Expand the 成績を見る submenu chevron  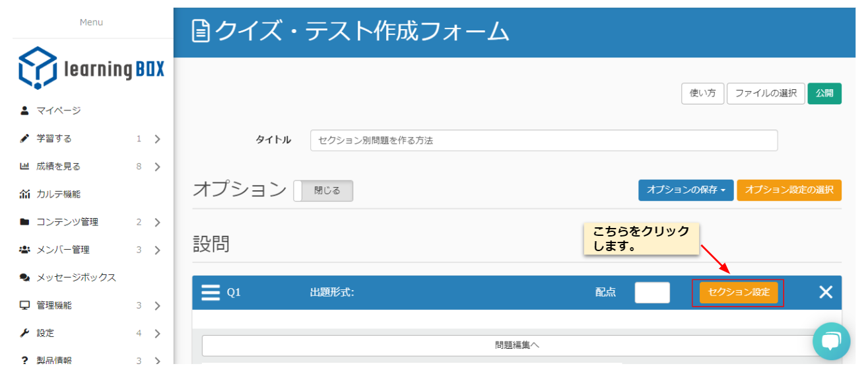pyautogui.click(x=157, y=167)
